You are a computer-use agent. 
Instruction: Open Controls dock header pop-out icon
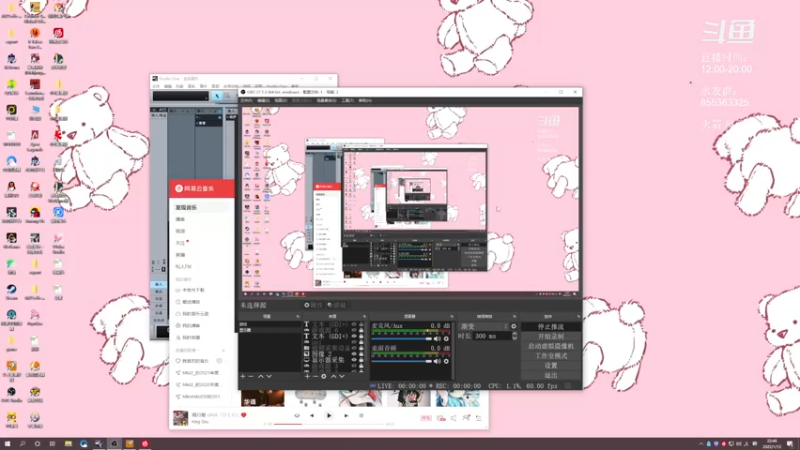point(578,317)
